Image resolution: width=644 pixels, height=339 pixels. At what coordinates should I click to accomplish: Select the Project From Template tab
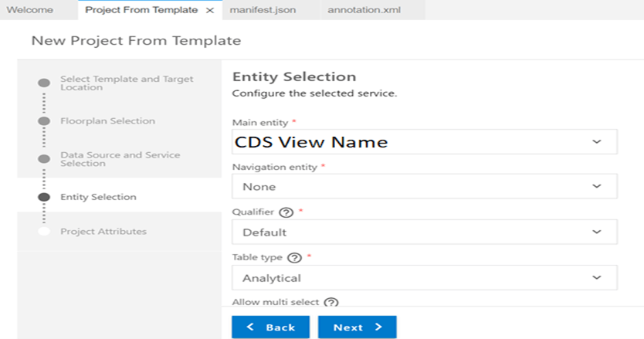tap(141, 10)
